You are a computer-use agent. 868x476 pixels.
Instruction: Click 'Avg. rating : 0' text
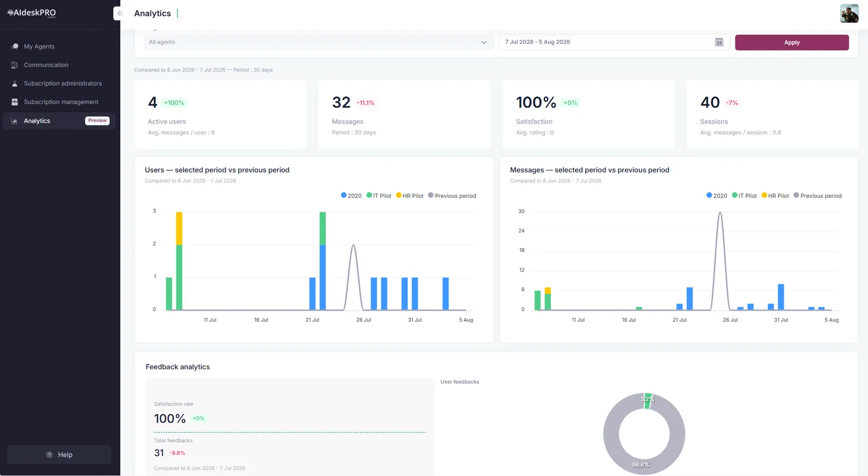coord(535,133)
